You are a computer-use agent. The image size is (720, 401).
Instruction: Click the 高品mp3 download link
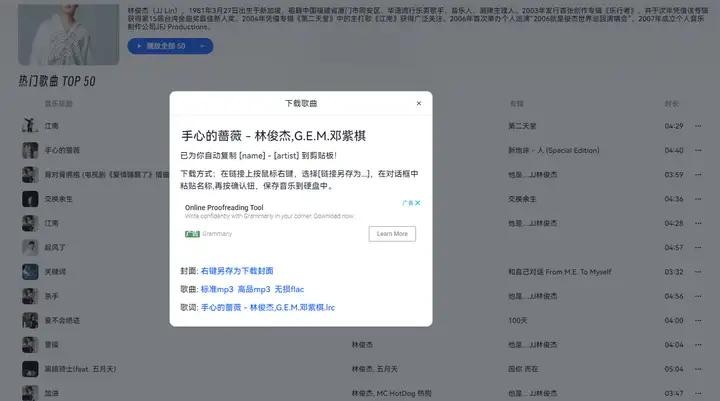tap(255, 289)
